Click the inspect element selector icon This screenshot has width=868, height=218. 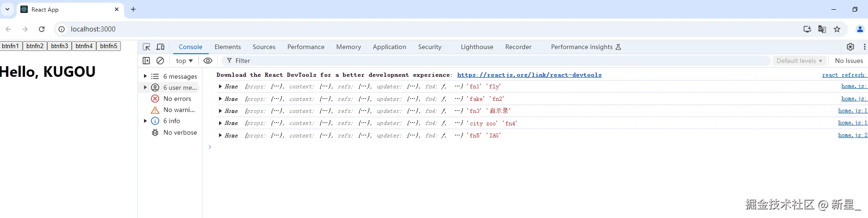[x=146, y=47]
